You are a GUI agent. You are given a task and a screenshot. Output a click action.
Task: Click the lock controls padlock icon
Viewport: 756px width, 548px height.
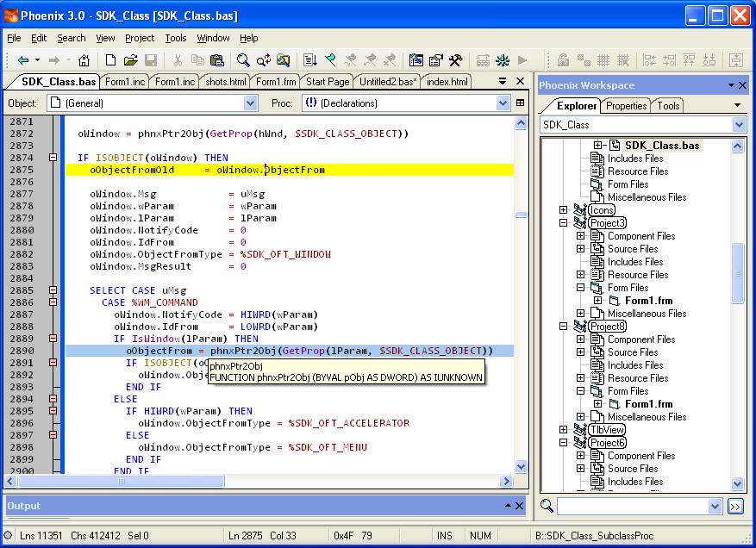[563, 60]
